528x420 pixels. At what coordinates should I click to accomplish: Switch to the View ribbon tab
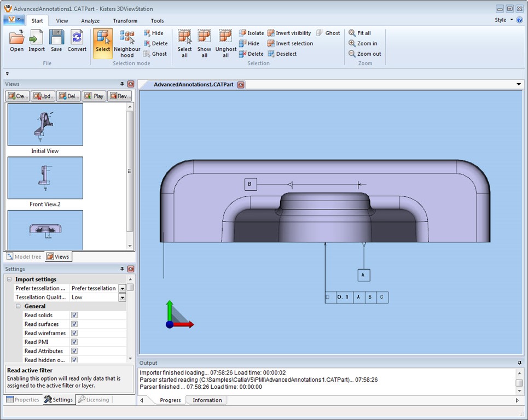tap(62, 21)
